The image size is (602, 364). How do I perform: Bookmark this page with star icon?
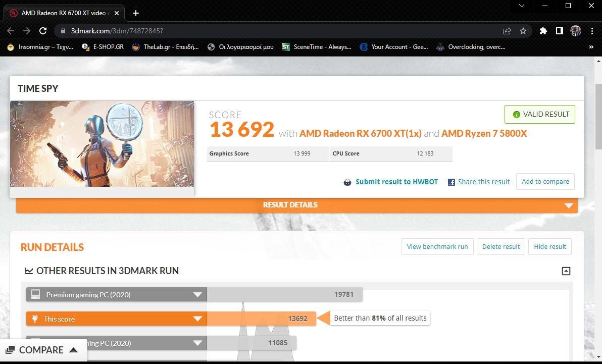523,31
